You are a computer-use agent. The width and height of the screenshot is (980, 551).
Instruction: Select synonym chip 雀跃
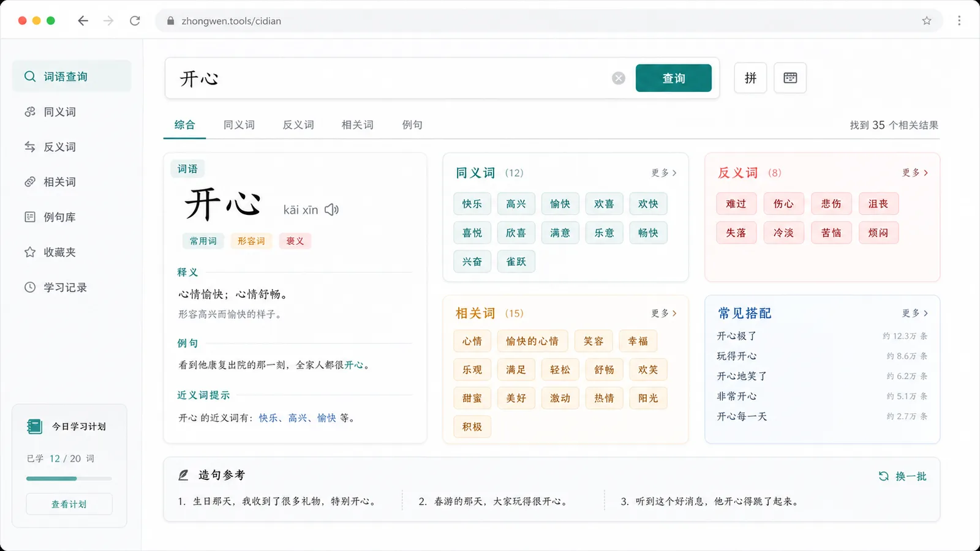tap(516, 261)
